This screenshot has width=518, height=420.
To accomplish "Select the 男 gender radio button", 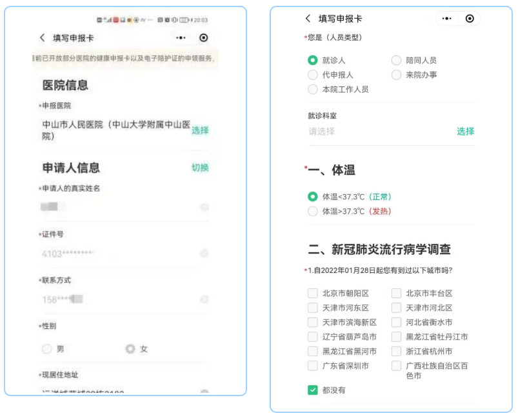I will 46,349.
